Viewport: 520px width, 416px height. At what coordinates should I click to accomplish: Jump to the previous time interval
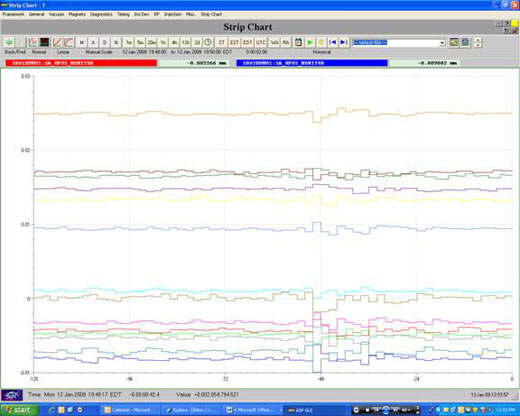tap(333, 42)
